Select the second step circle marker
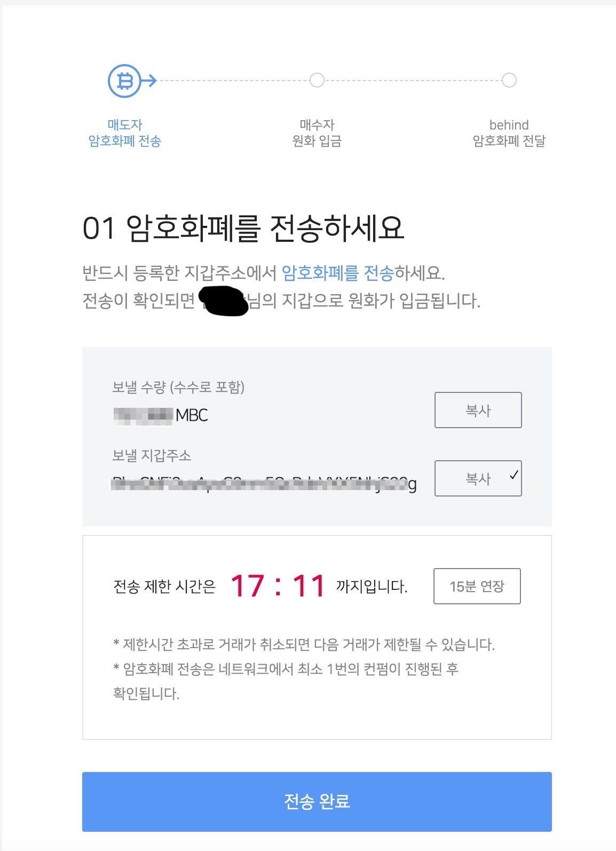This screenshot has width=616, height=851. point(317,80)
